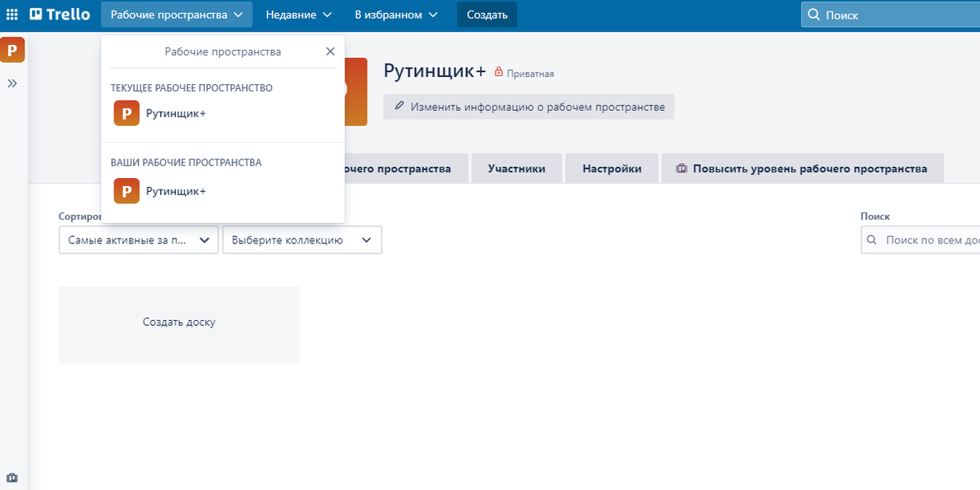
Task: Click magnifier icon in boards search field
Action: click(871, 240)
